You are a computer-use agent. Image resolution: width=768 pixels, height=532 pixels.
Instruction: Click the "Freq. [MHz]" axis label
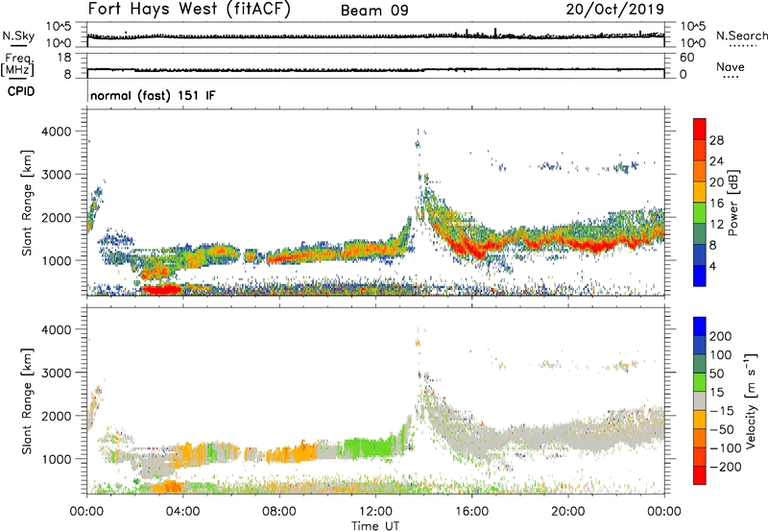(17, 65)
